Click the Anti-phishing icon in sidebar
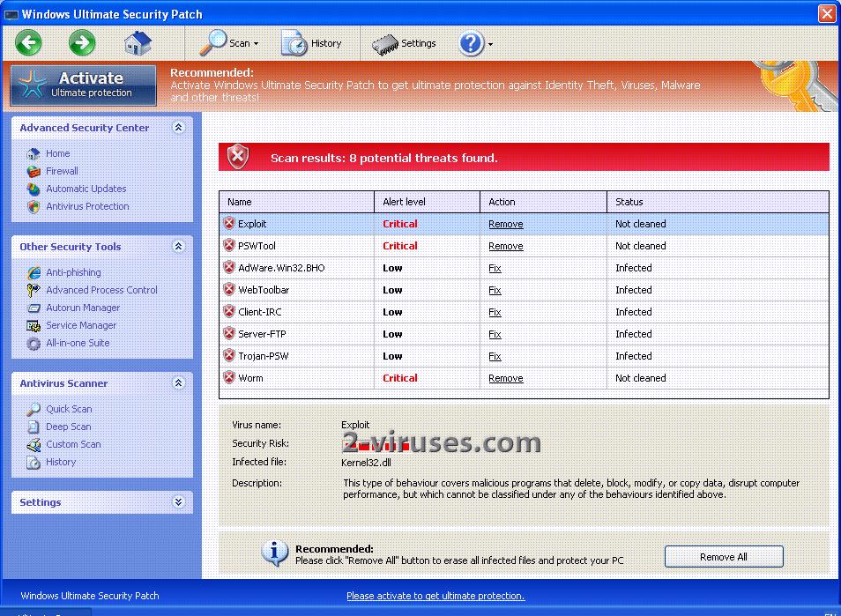841x616 pixels. (33, 273)
